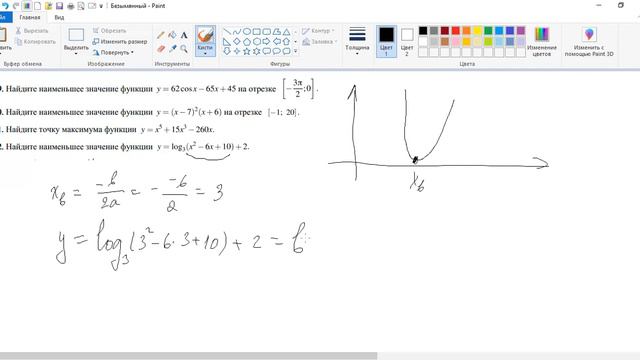Click the black vertex dot on parabola
The height and width of the screenshot is (360, 640).
tap(416, 160)
